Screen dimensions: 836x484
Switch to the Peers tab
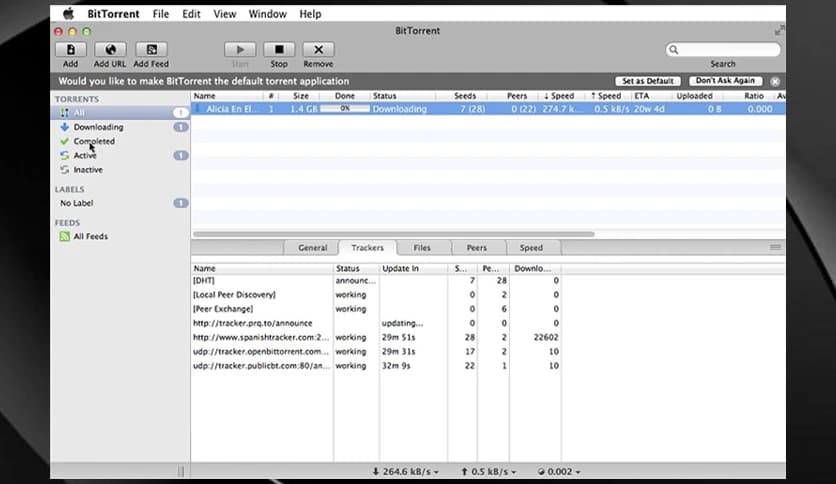(x=477, y=248)
